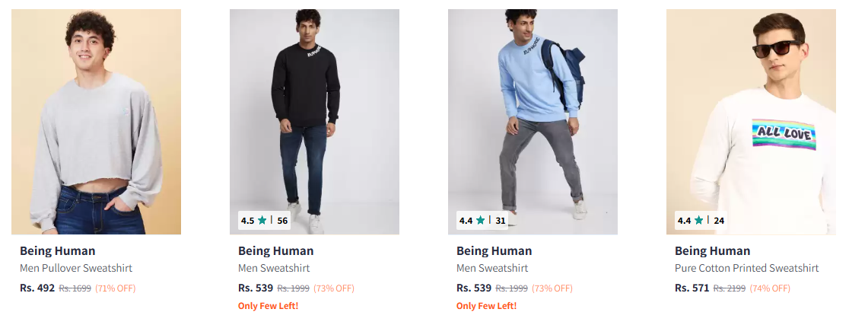Click the star icon on the 31-review badge
This screenshot has height=325, width=868.
(481, 221)
